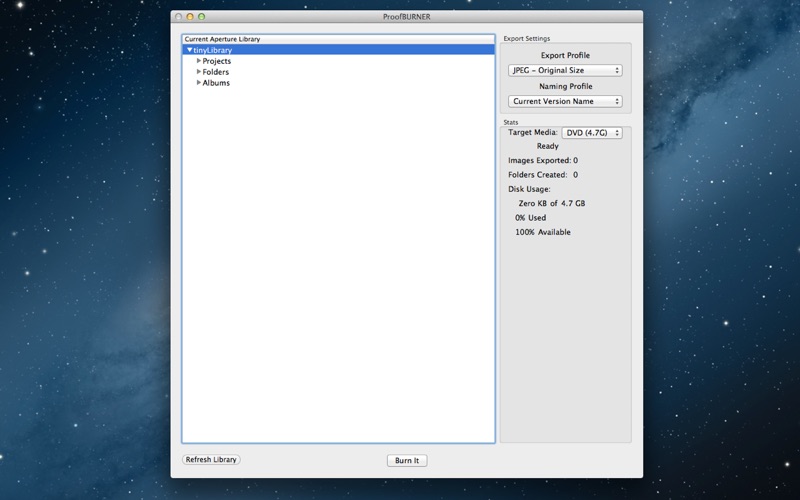Click the '0% Used' text

(x=530, y=217)
